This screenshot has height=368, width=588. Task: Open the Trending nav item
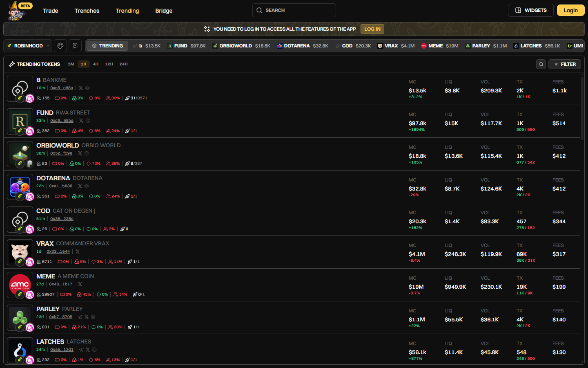[127, 11]
